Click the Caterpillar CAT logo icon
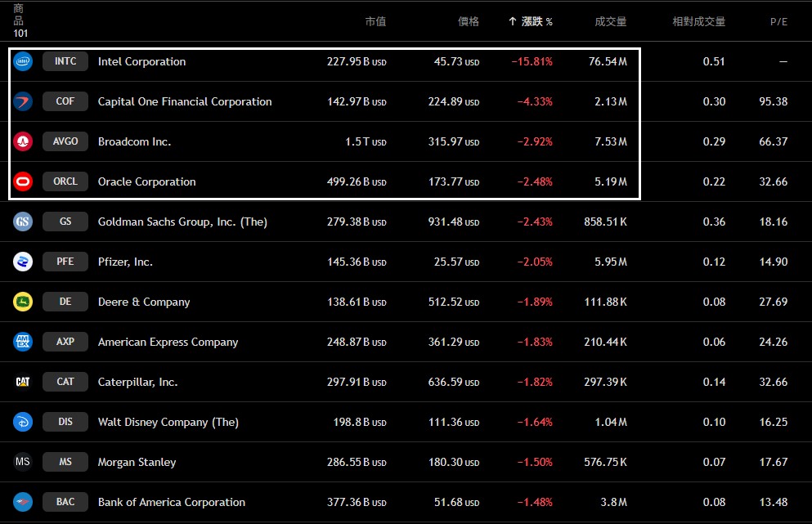 point(23,382)
